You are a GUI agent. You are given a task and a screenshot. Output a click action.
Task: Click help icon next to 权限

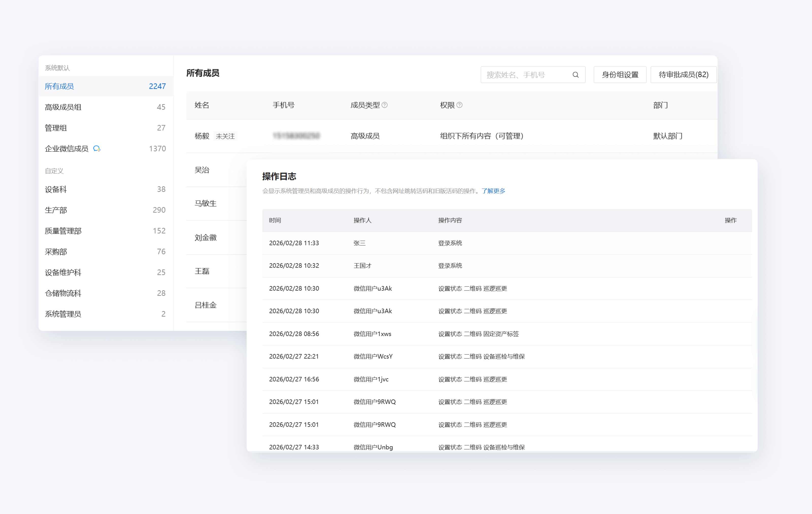tap(459, 105)
